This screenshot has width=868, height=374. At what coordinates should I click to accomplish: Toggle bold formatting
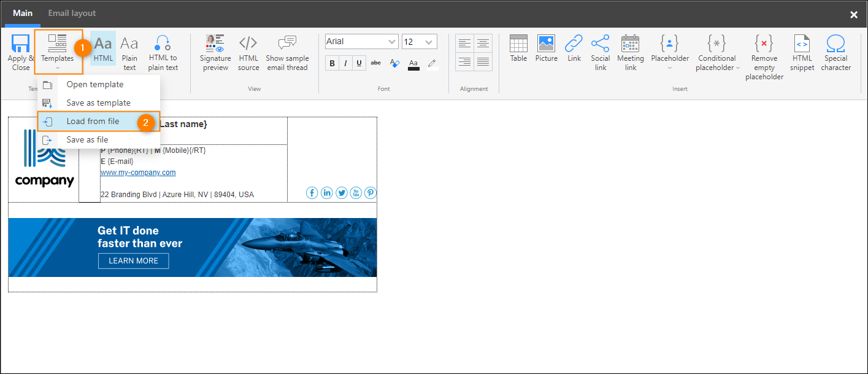tap(331, 63)
